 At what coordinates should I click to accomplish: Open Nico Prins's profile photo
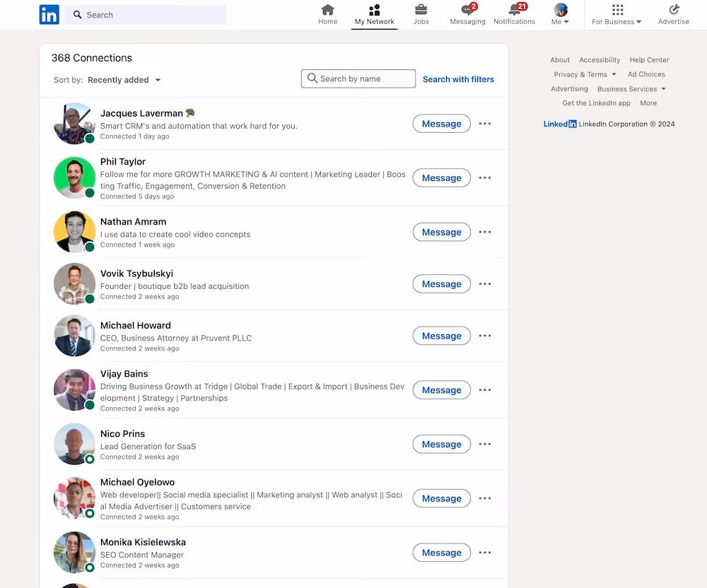[74, 445]
